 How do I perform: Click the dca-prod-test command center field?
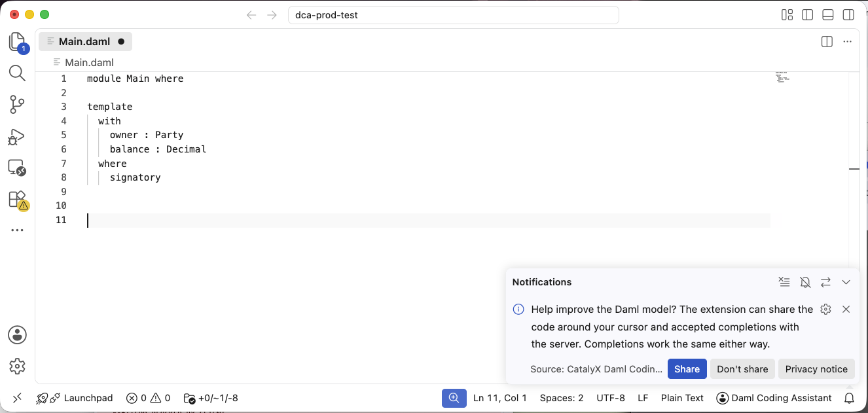tap(453, 15)
